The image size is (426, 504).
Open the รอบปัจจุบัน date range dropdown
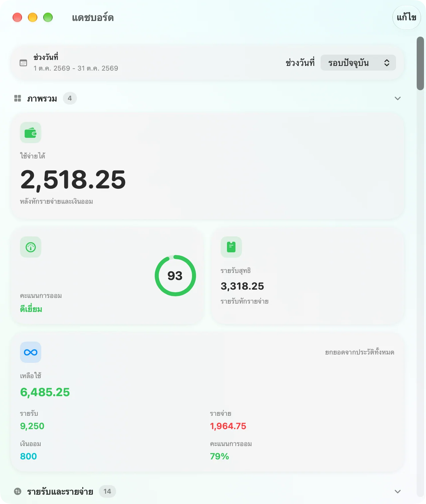click(358, 63)
